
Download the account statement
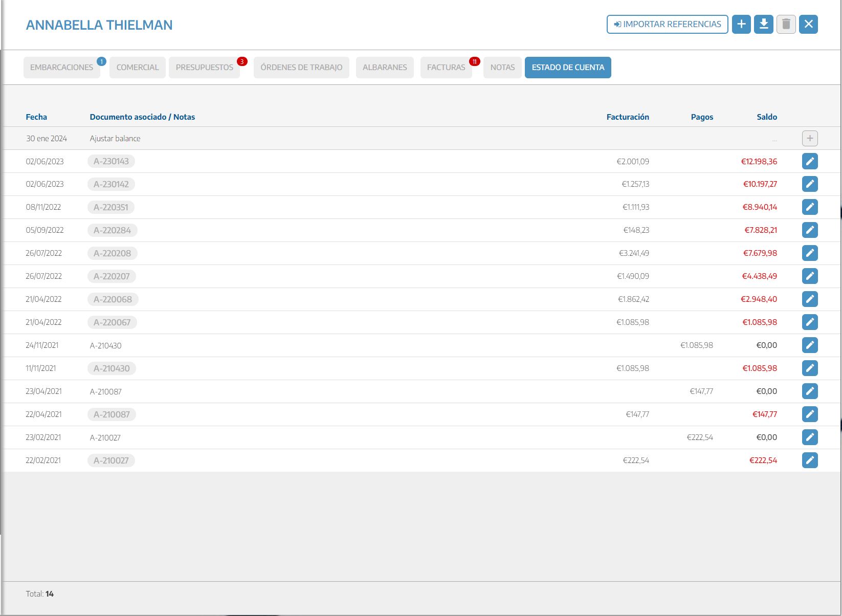(x=764, y=24)
